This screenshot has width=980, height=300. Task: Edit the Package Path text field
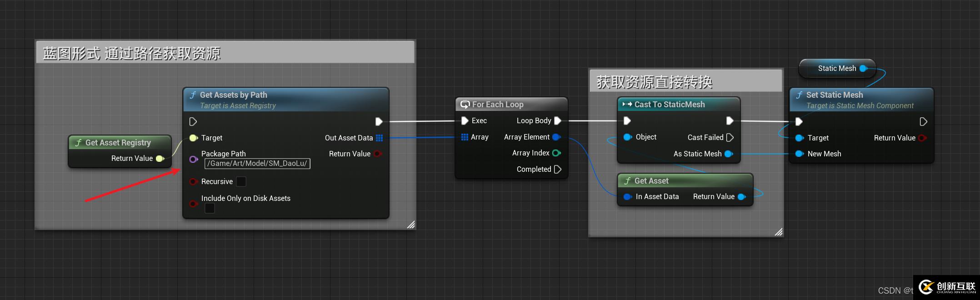click(257, 164)
